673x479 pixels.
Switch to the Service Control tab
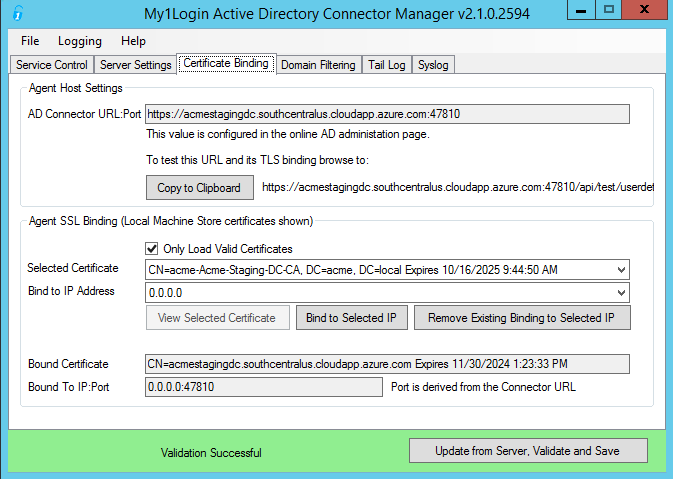52,65
